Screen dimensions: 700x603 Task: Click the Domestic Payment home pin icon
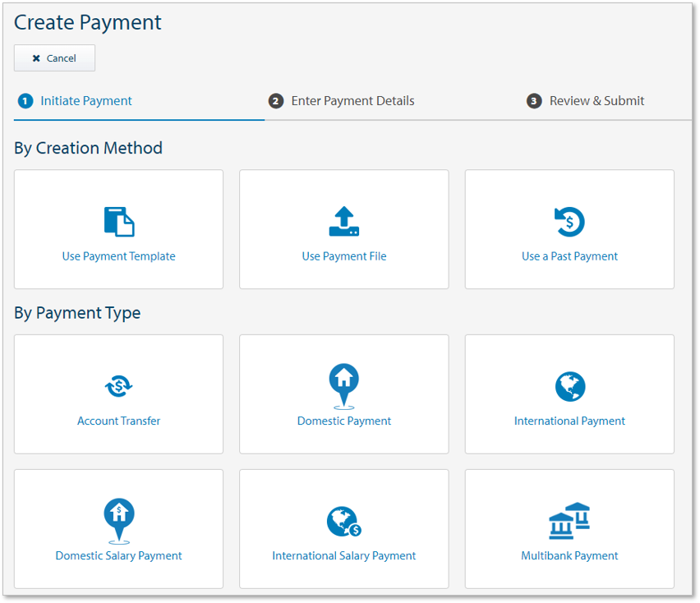point(343,385)
